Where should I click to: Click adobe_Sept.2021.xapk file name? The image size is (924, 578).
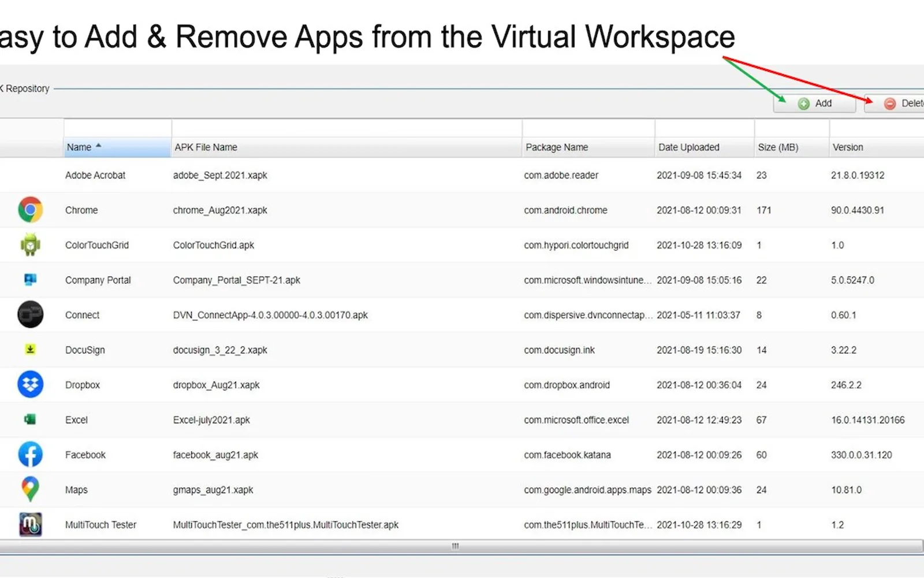click(220, 175)
